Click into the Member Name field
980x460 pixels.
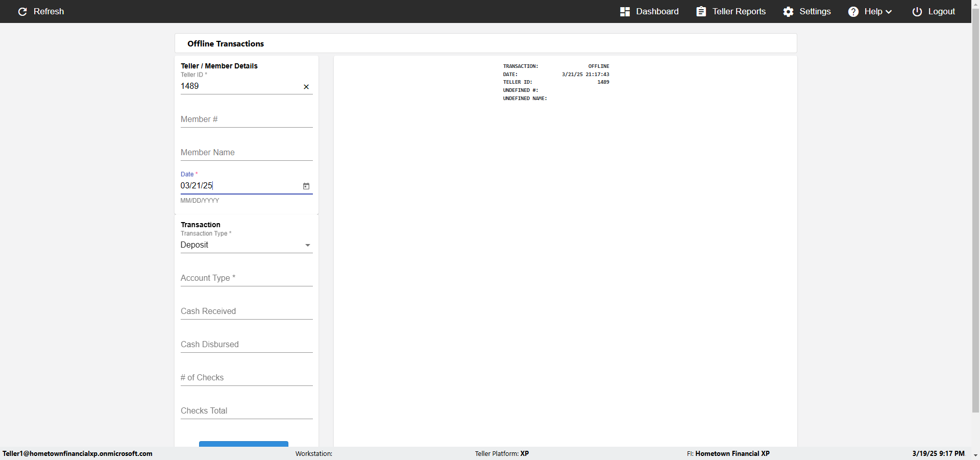247,153
